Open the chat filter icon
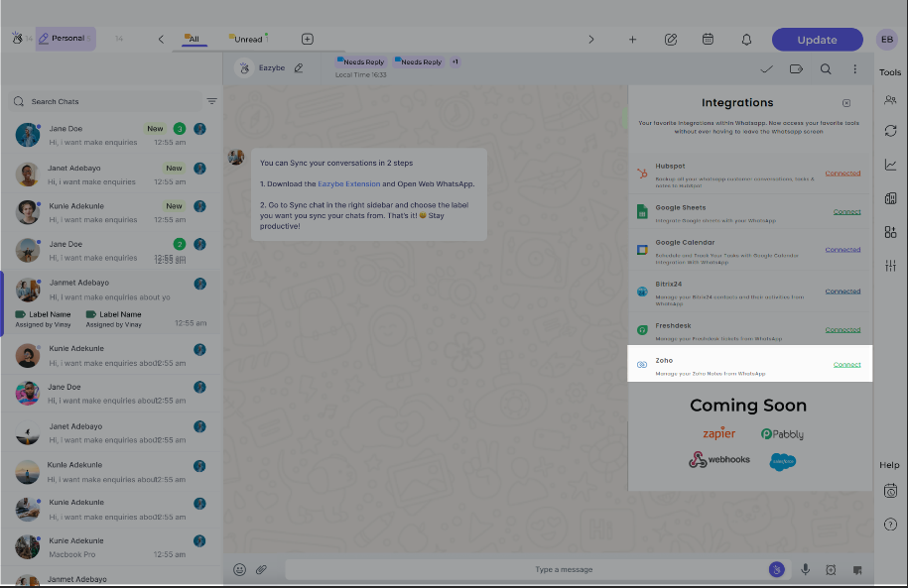The image size is (908, 588). click(212, 101)
